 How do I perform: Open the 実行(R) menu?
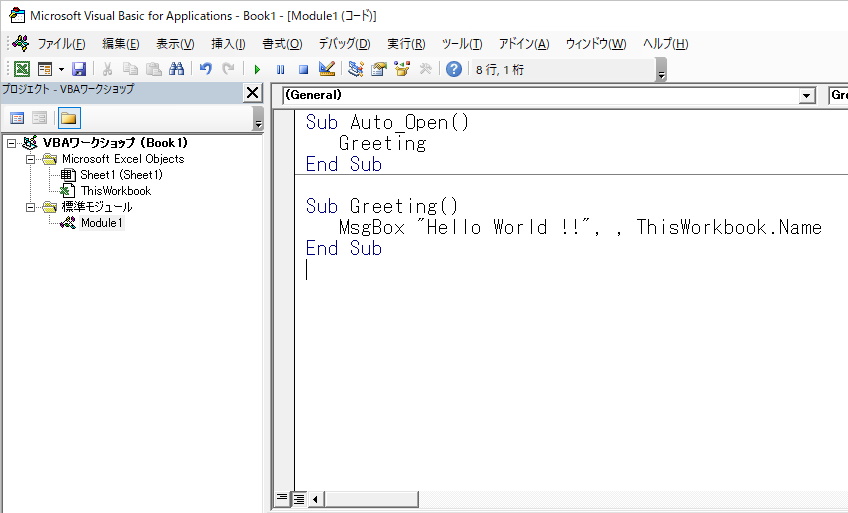click(x=406, y=44)
